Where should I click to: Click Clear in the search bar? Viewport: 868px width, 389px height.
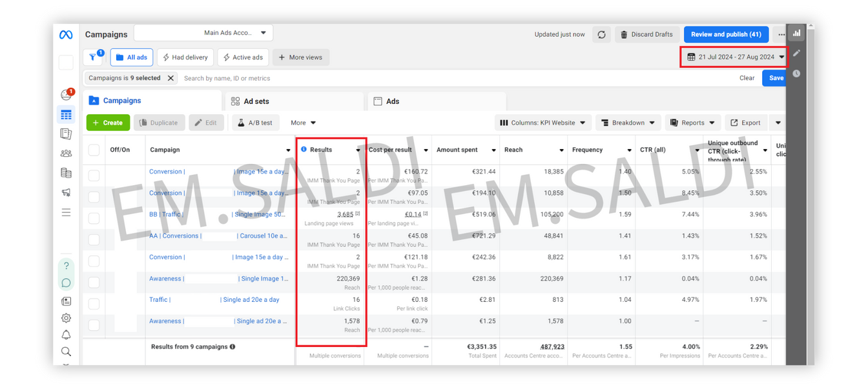(x=747, y=78)
